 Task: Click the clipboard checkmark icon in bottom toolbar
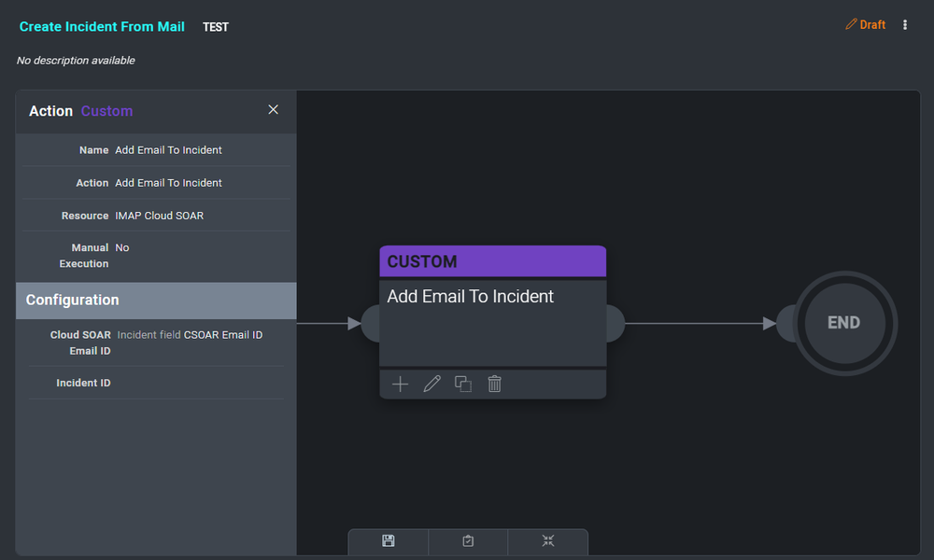(468, 541)
